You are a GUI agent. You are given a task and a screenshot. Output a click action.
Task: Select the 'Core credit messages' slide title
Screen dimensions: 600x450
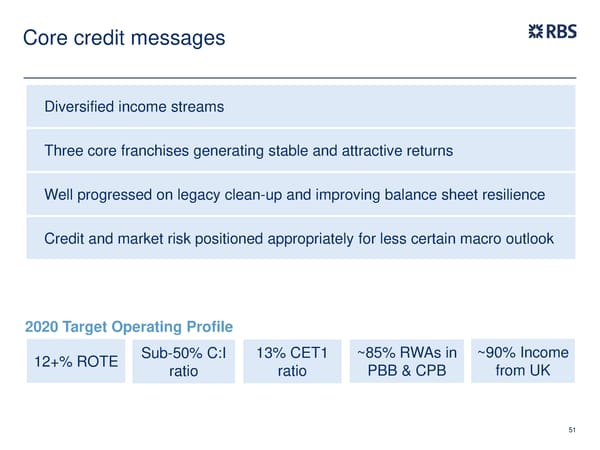pyautogui.click(x=123, y=39)
